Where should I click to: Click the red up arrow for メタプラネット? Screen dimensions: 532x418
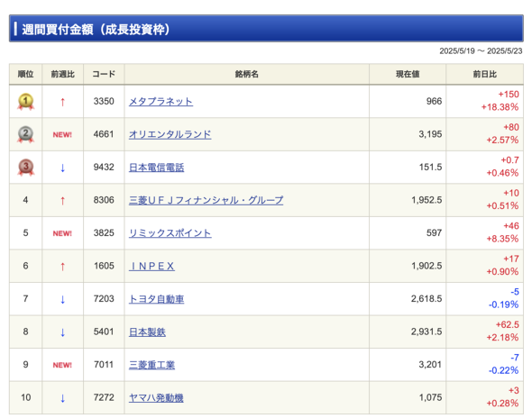point(62,102)
